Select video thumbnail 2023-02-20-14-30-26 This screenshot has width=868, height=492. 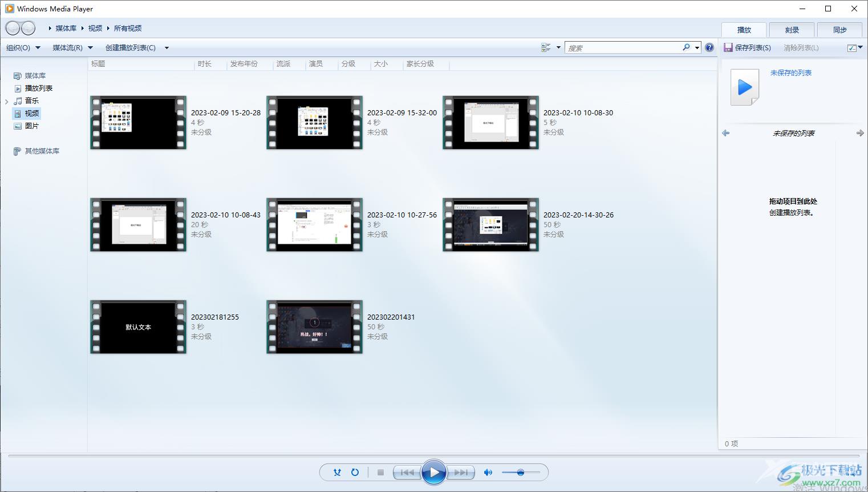tap(491, 224)
